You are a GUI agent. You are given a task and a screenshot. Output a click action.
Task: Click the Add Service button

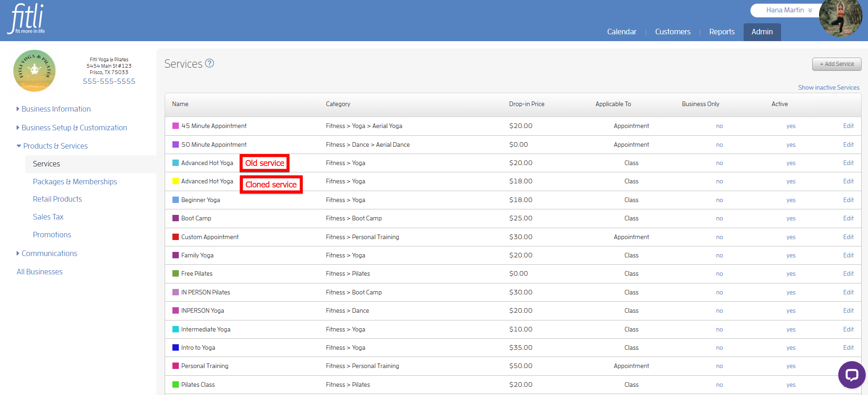tap(836, 64)
